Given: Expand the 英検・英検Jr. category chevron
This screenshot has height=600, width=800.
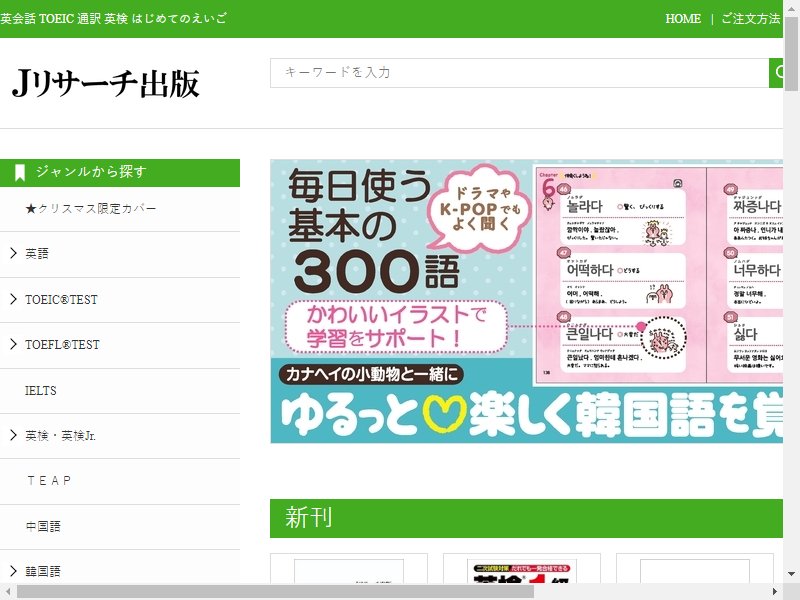Looking at the screenshot, I should coord(13,435).
